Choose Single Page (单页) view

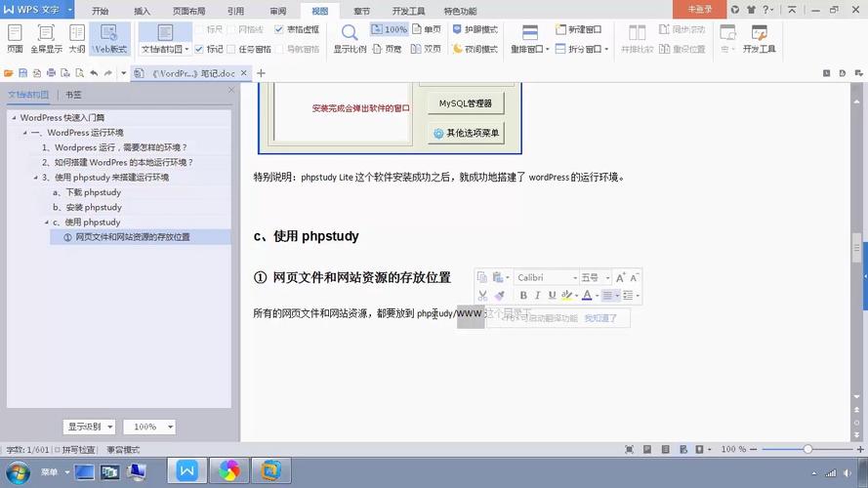pos(427,29)
